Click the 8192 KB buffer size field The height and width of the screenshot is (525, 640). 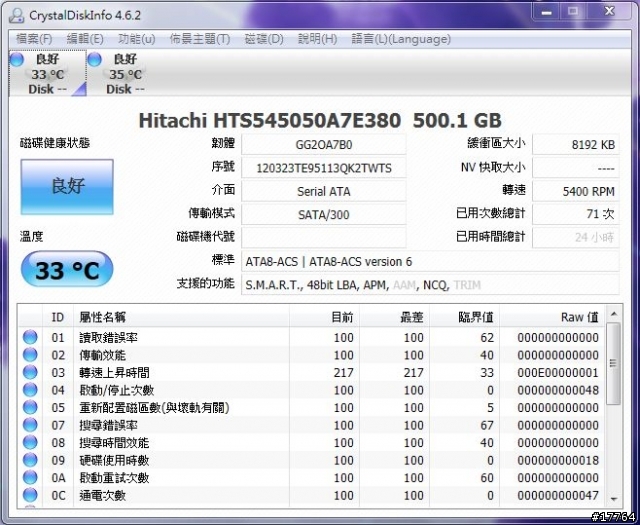576,145
